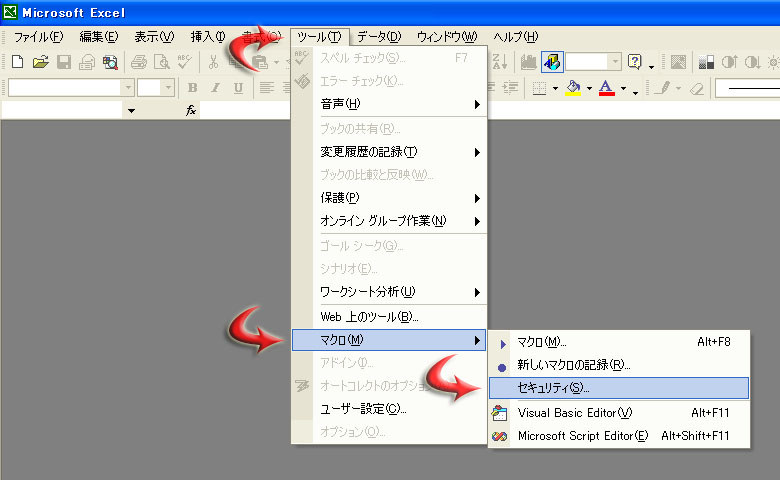The height and width of the screenshot is (480, 780).
Task: Click the More Contrast icon
Action: [x=729, y=62]
